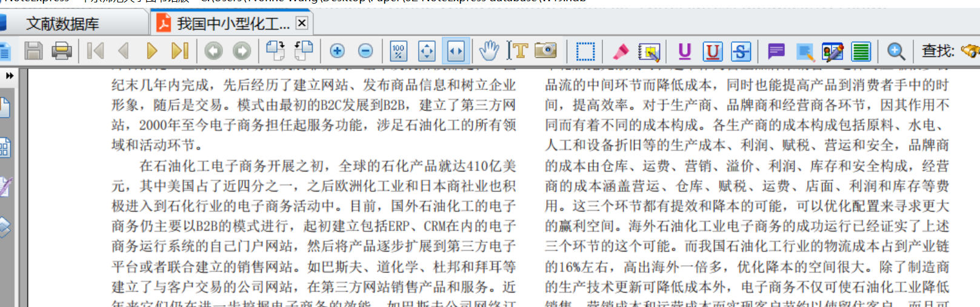Jump to the first page
Screen dimensions: 980x307
tap(95, 51)
